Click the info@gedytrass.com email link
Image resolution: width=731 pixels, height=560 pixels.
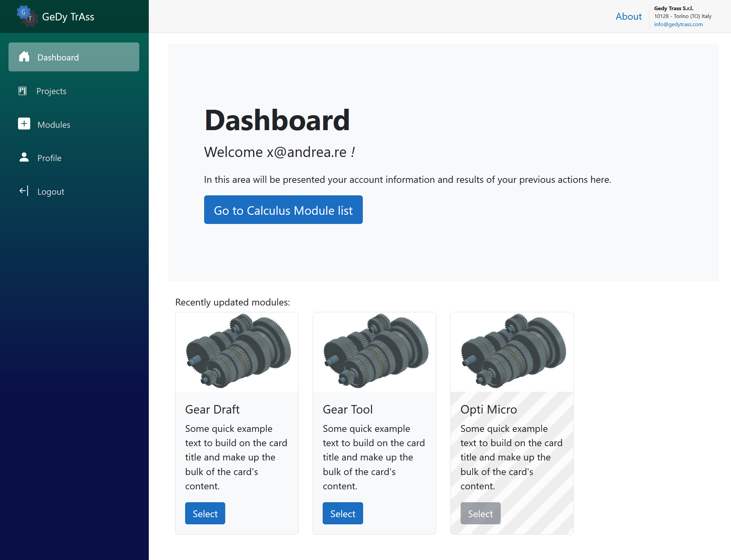coord(678,24)
